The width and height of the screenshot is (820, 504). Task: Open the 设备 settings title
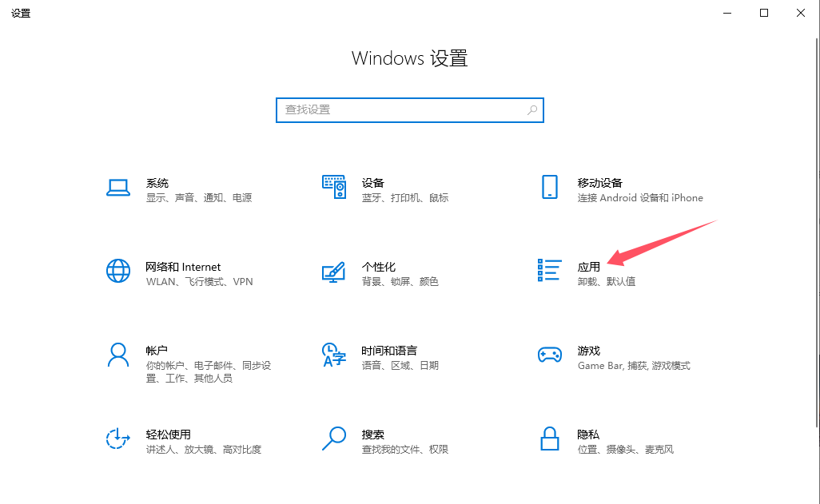373,183
